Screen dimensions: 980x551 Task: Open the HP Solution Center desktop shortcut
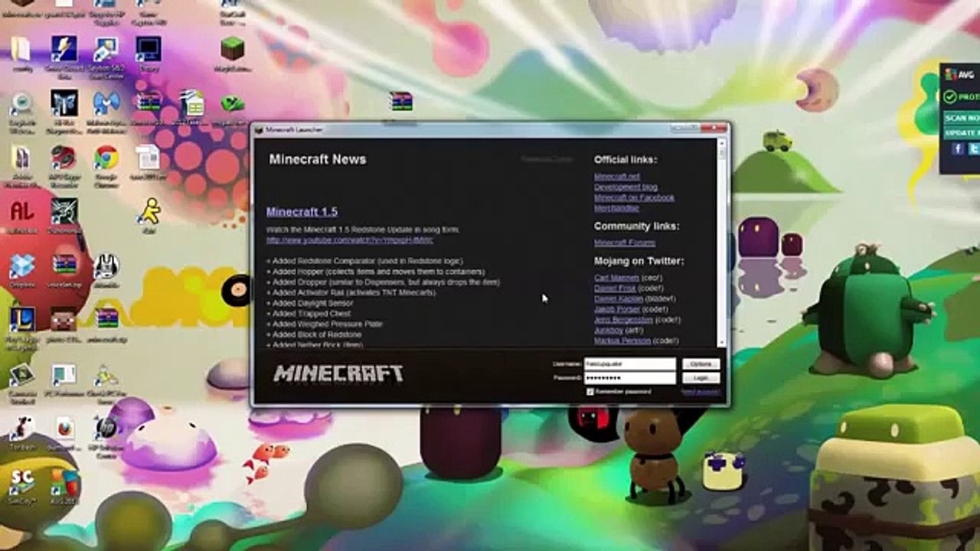[x=106, y=428]
